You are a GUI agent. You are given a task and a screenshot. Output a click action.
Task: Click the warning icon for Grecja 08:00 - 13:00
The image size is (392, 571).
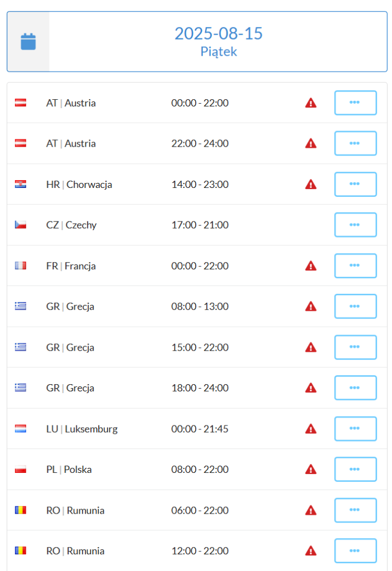tap(311, 306)
